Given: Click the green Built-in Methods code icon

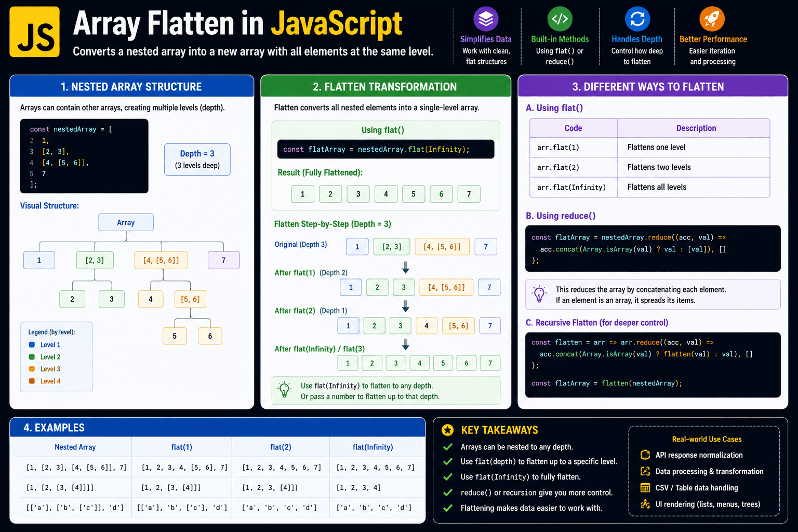Looking at the screenshot, I should pyautogui.click(x=560, y=19).
